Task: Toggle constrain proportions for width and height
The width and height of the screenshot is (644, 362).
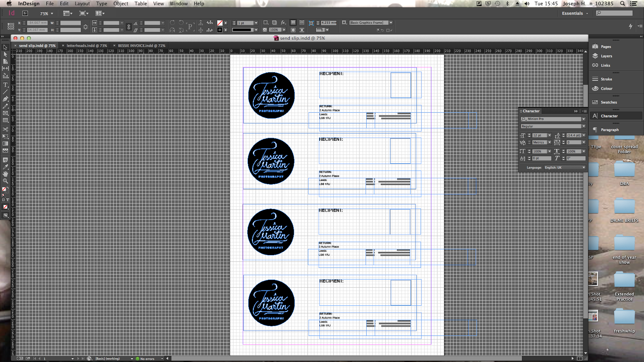Action: 85,27
